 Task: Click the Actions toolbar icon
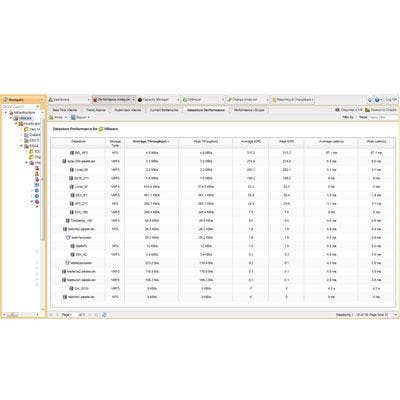pyautogui.click(x=51, y=117)
